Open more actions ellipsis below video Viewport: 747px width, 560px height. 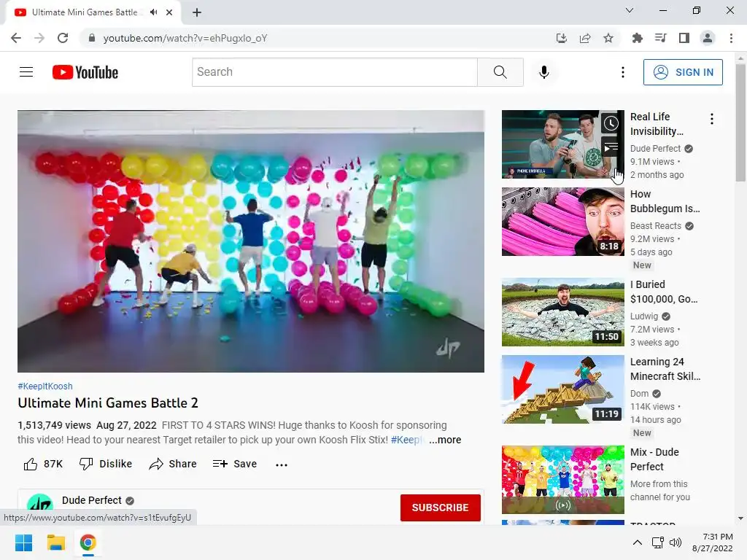click(x=282, y=464)
